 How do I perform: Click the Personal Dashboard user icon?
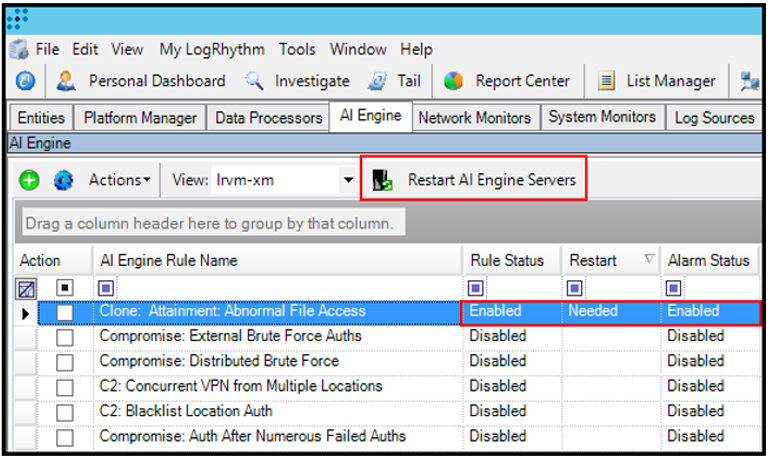66,81
